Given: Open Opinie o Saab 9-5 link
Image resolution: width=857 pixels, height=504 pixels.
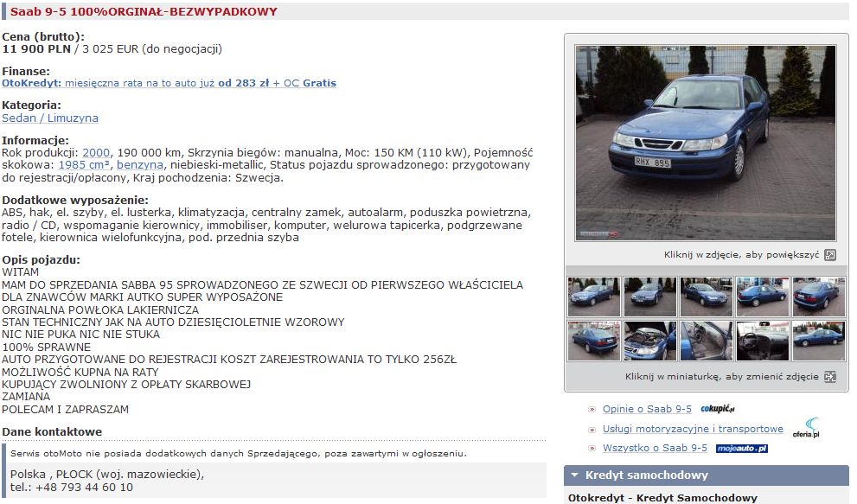Looking at the screenshot, I should click(647, 409).
